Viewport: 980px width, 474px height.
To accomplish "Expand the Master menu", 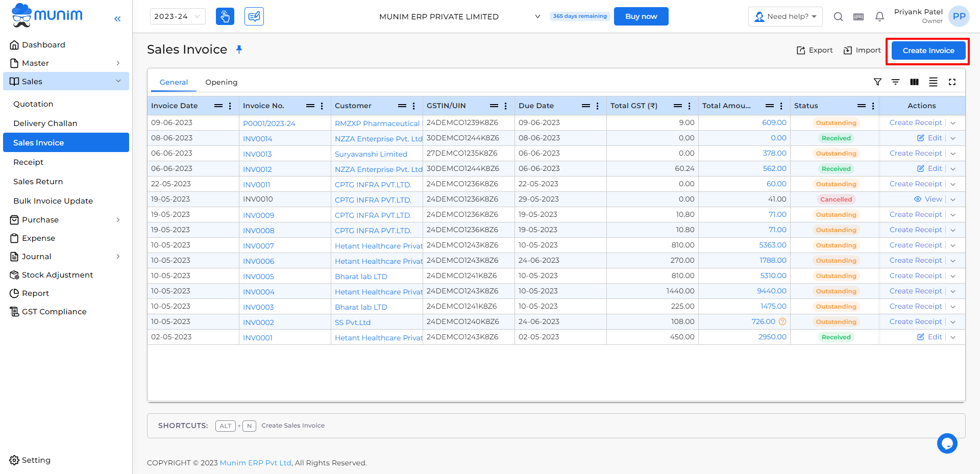I will coord(66,63).
